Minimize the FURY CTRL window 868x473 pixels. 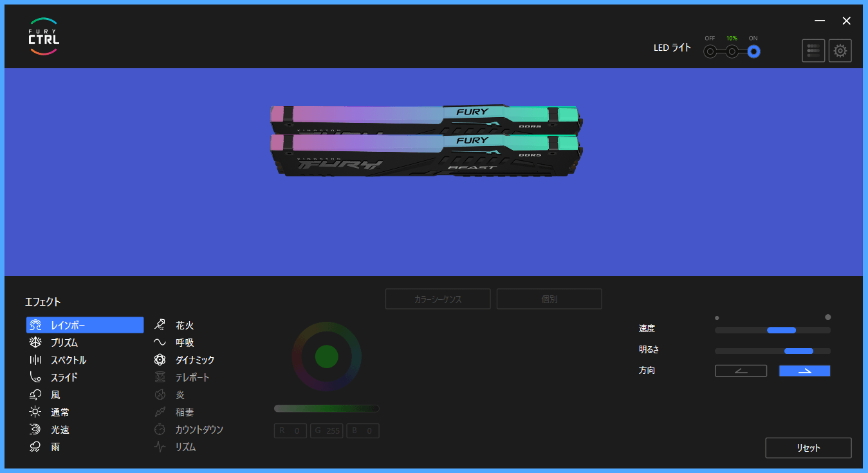(820, 21)
